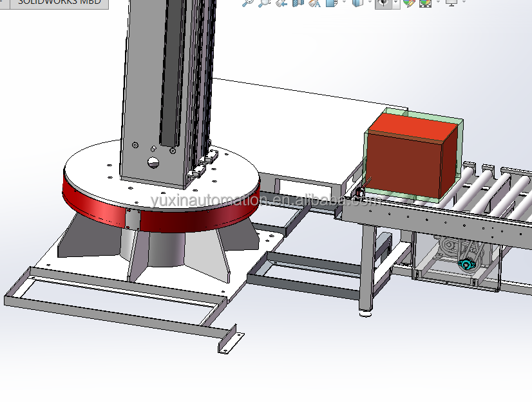Activate the Section View tool
The width and height of the screenshot is (532, 402).
click(x=298, y=3)
